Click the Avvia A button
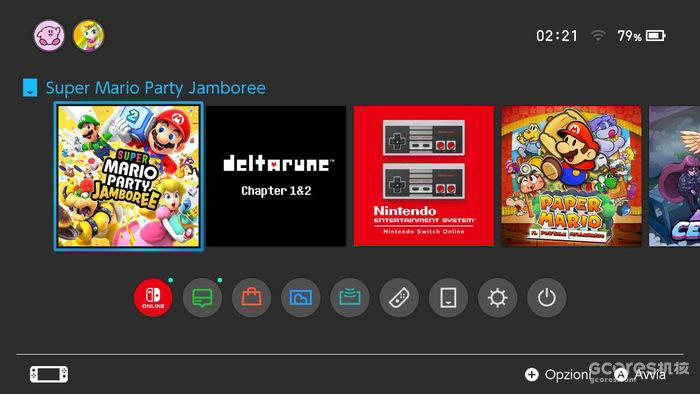 tap(641, 374)
